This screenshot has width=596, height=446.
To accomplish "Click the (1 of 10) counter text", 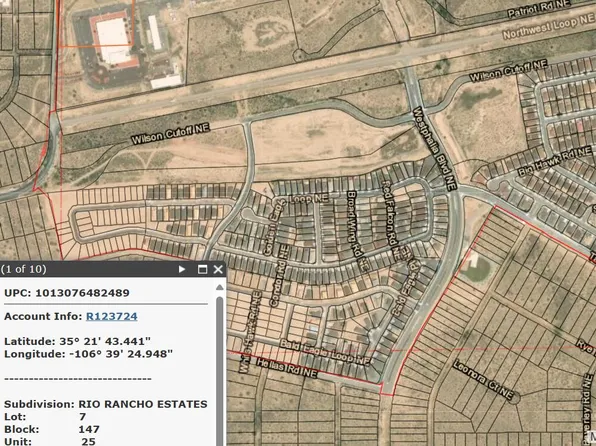I will pos(24,269).
